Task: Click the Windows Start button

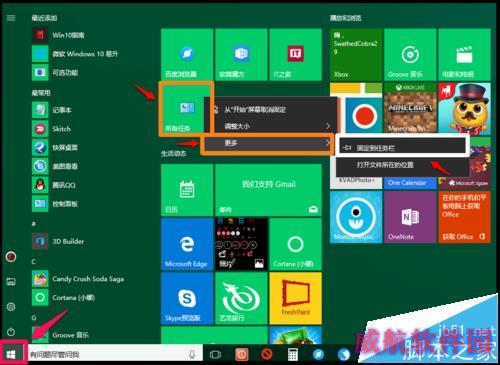Action: click(x=12, y=354)
